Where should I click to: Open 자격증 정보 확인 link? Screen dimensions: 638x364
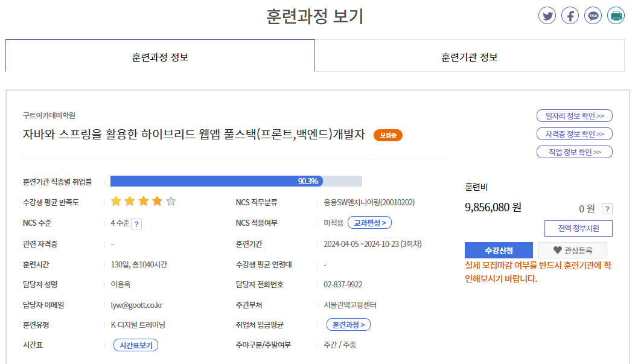[x=574, y=134]
